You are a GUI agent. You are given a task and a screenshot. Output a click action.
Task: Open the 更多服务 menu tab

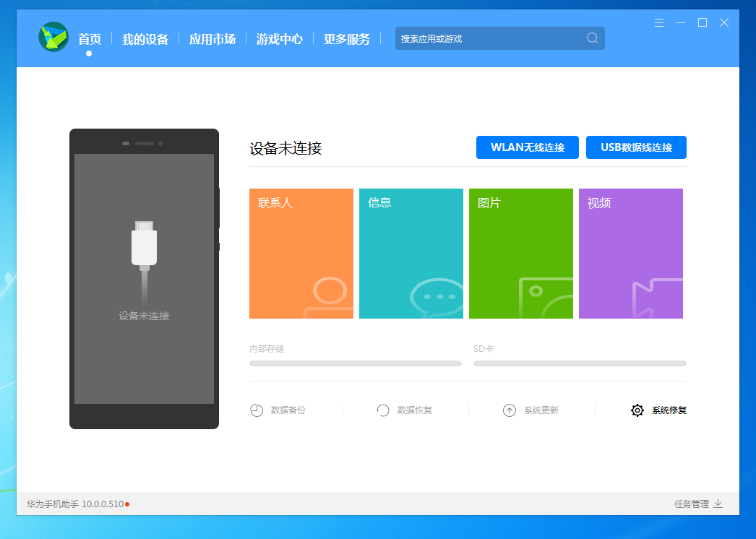tap(347, 39)
